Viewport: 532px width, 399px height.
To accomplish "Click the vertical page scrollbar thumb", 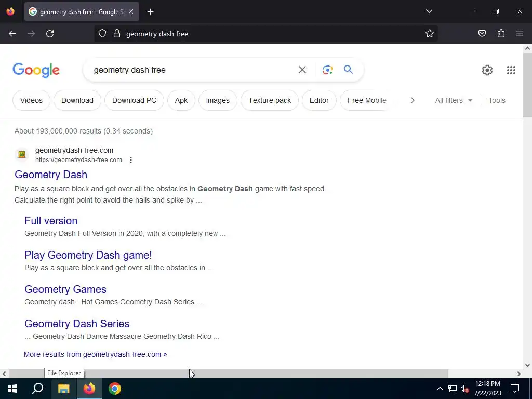I will pyautogui.click(x=527, y=86).
